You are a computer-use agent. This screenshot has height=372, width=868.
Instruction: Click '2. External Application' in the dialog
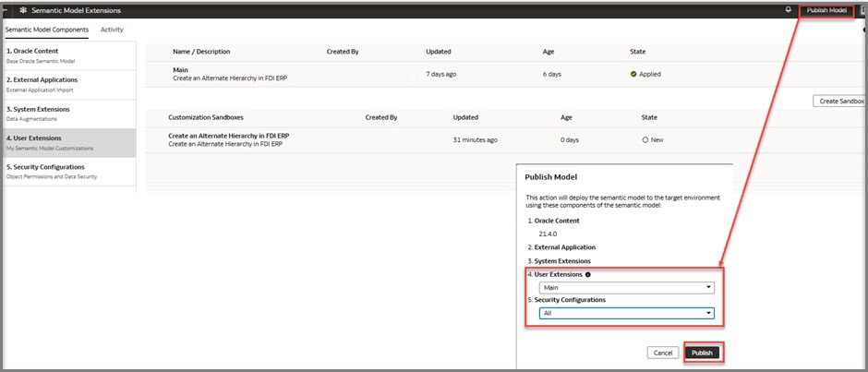pos(561,247)
